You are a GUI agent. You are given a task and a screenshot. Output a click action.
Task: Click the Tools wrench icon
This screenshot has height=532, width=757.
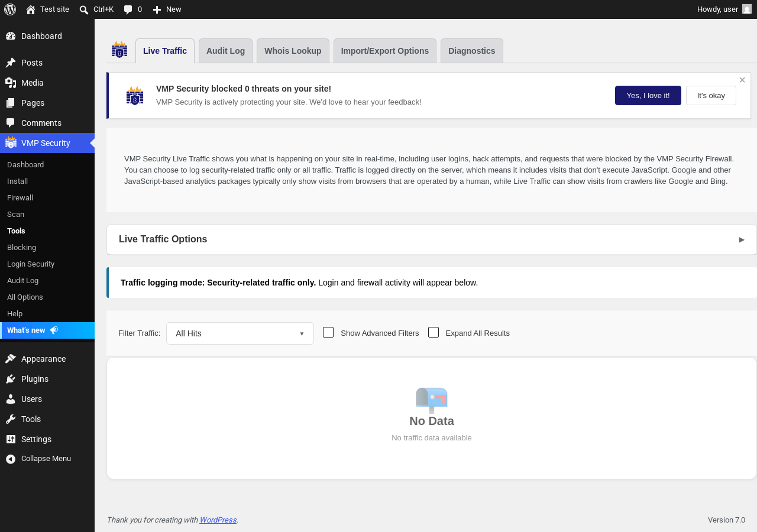click(x=11, y=419)
